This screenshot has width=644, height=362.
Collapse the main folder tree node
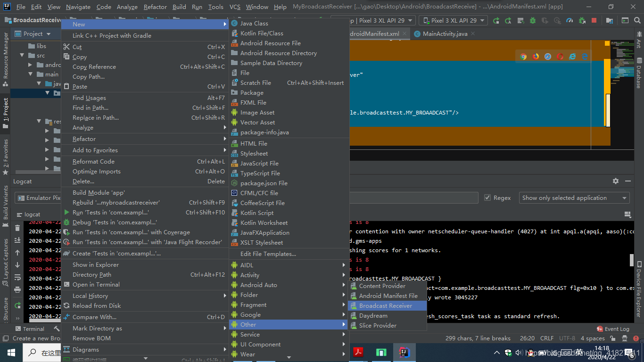click(x=31, y=74)
